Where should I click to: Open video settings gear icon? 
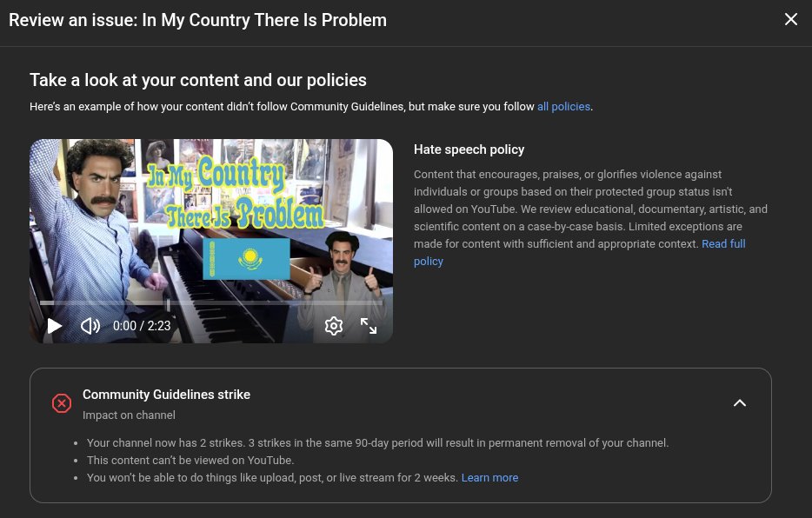point(334,326)
